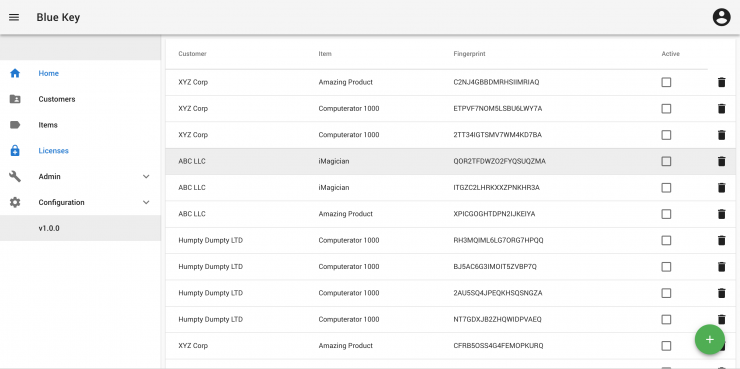Delete the Humpty Dumpty license 2AU5SQ4J…
Viewport: 740px width, 369px height.
pyautogui.click(x=721, y=293)
